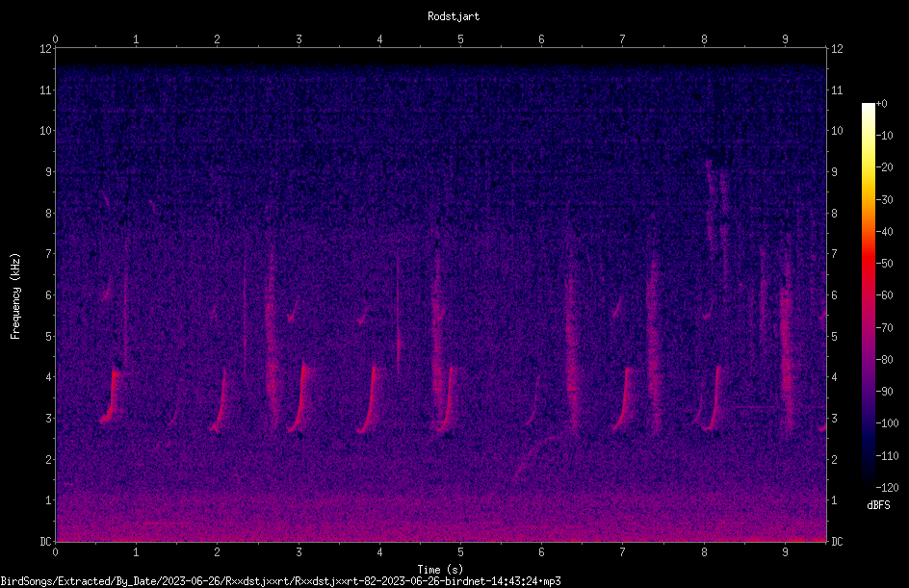Viewport: 909px width, 588px height.
Task: Click the DC label on left frequency axis
Action: pos(45,542)
